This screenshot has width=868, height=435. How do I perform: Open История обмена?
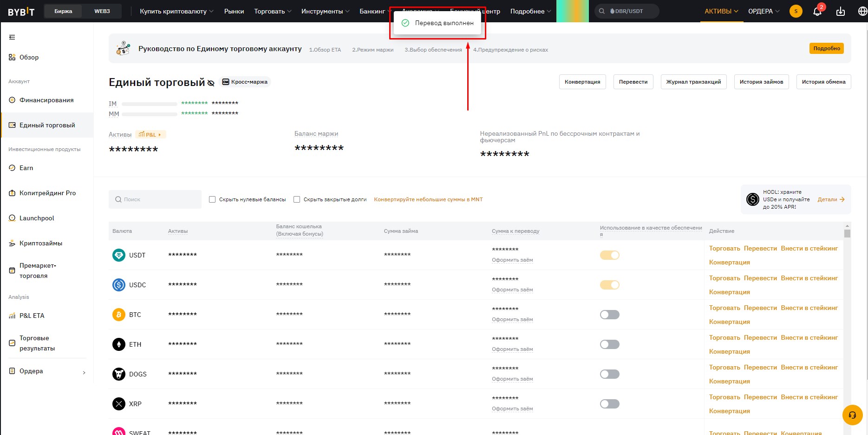[823, 82]
